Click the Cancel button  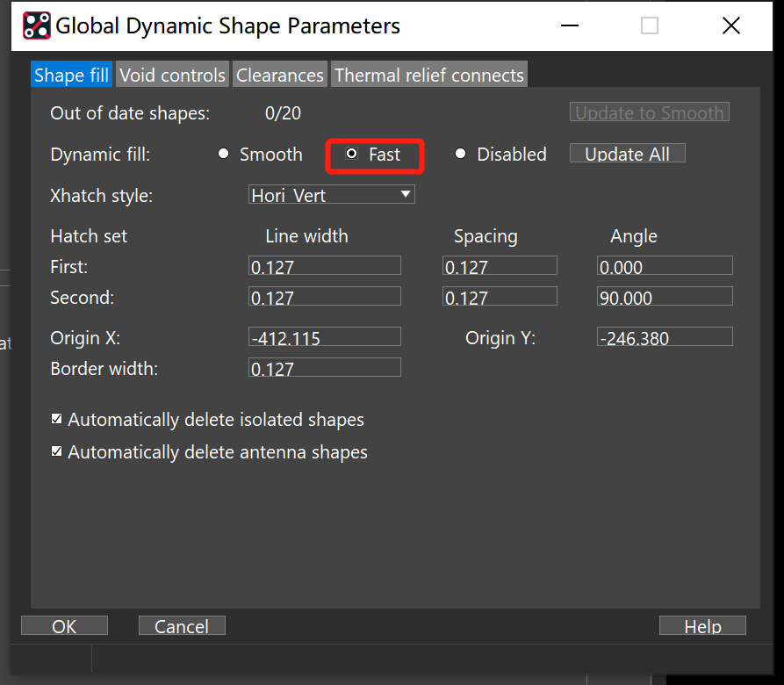point(182,625)
